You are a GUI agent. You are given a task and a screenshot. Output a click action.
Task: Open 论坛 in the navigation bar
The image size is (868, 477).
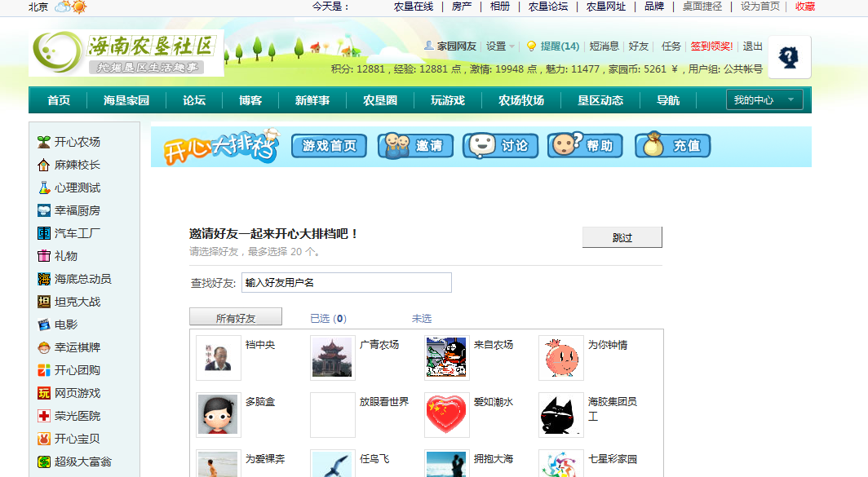(x=194, y=100)
